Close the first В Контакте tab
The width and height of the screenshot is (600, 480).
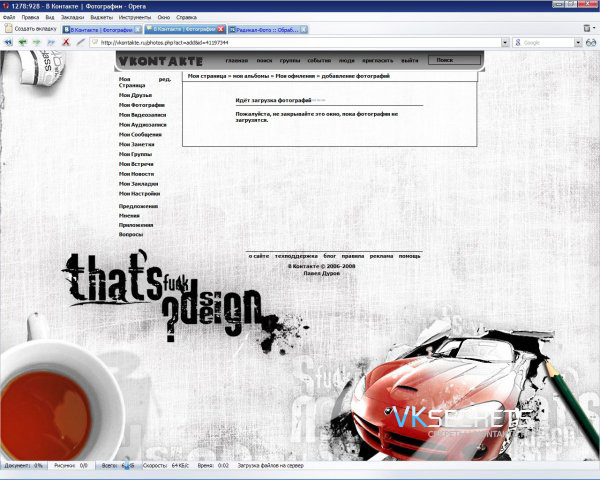click(138, 29)
